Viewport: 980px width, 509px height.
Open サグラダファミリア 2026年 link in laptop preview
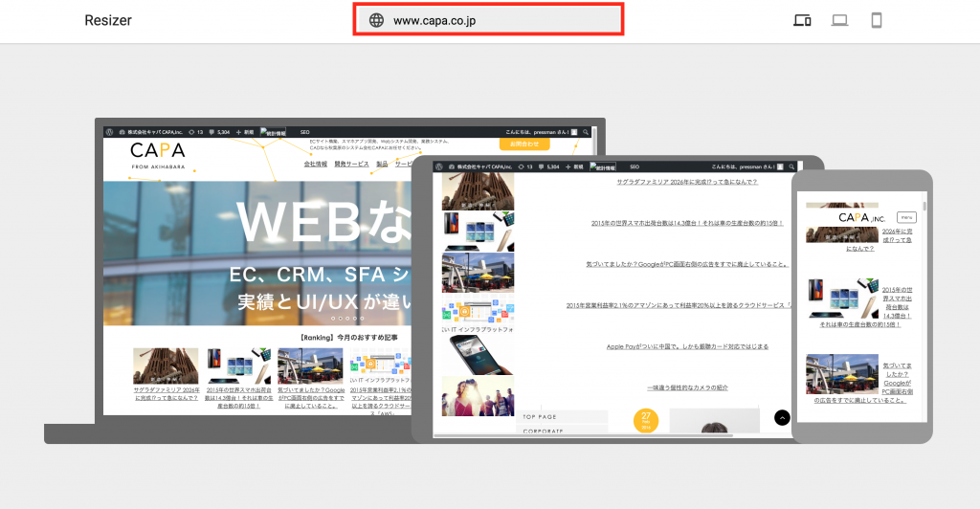point(167,393)
